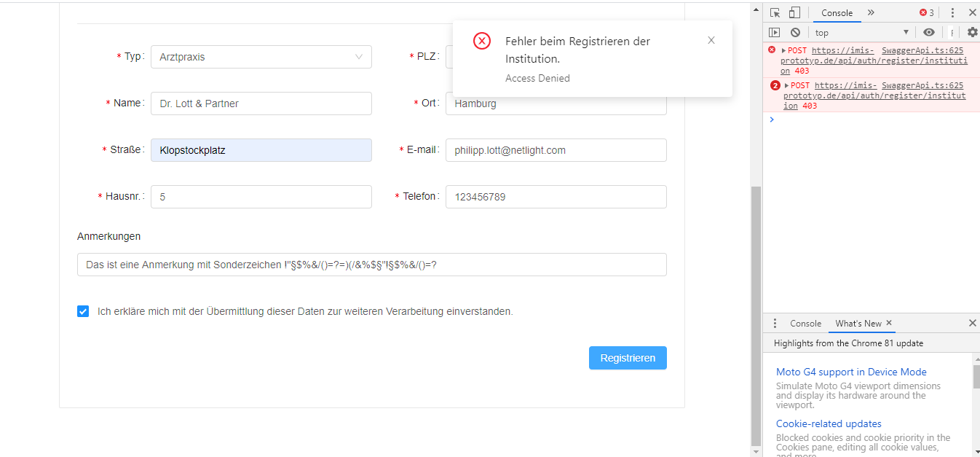Click the Anmerkungen text field
This screenshot has width=980, height=457.
click(x=372, y=265)
